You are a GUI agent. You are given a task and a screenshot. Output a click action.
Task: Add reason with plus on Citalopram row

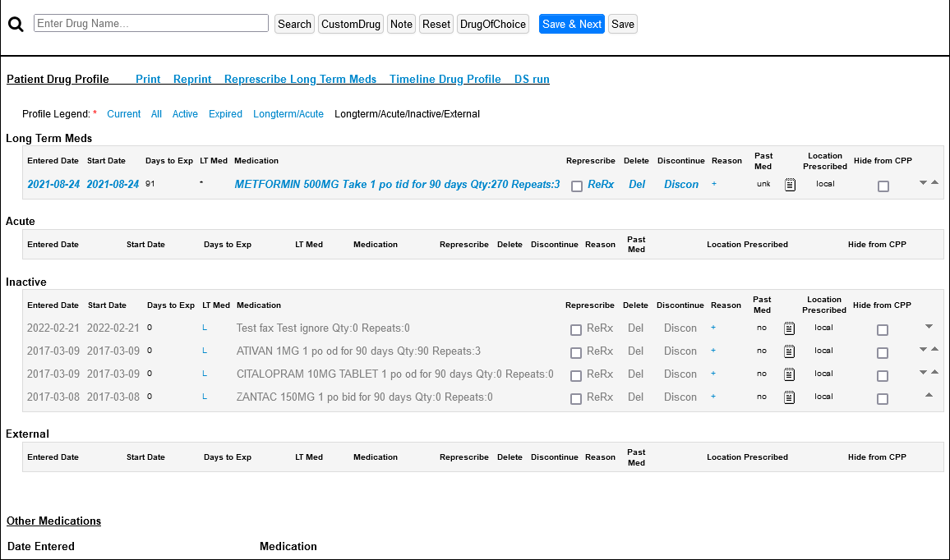click(x=713, y=374)
